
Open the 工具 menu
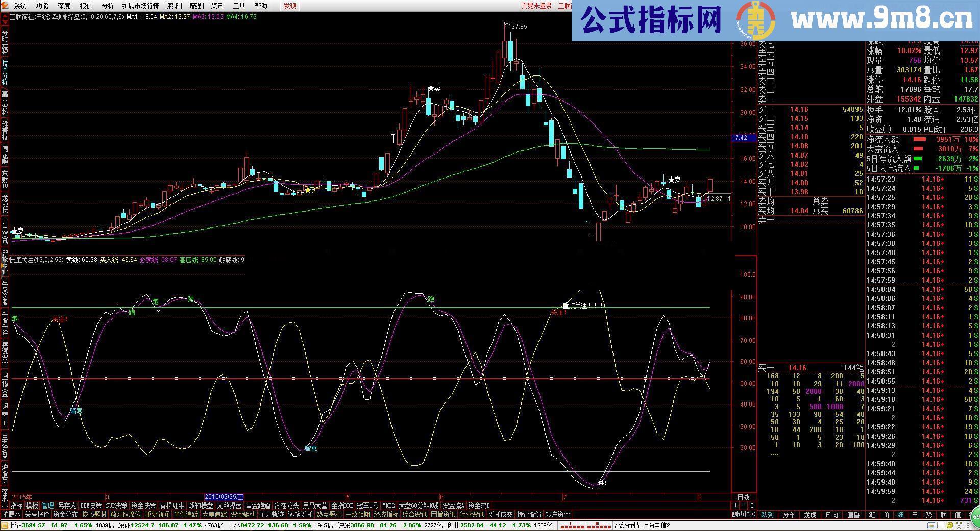239,6
